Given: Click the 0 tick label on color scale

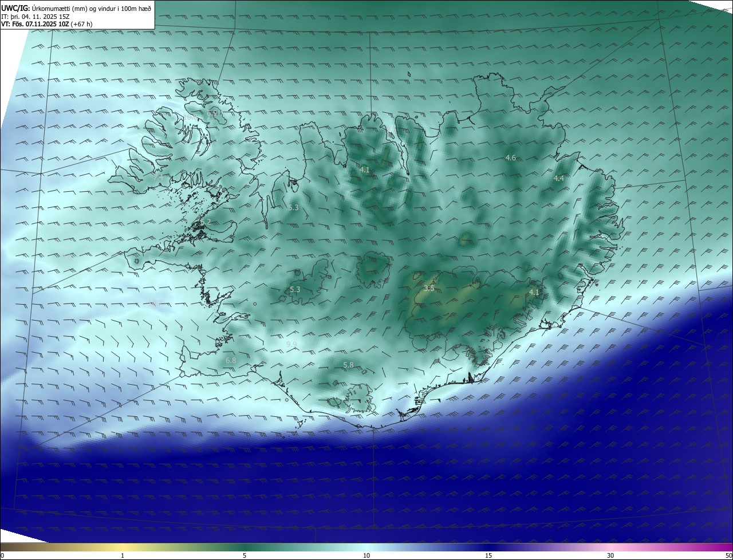Looking at the screenshot, I should point(2,555).
